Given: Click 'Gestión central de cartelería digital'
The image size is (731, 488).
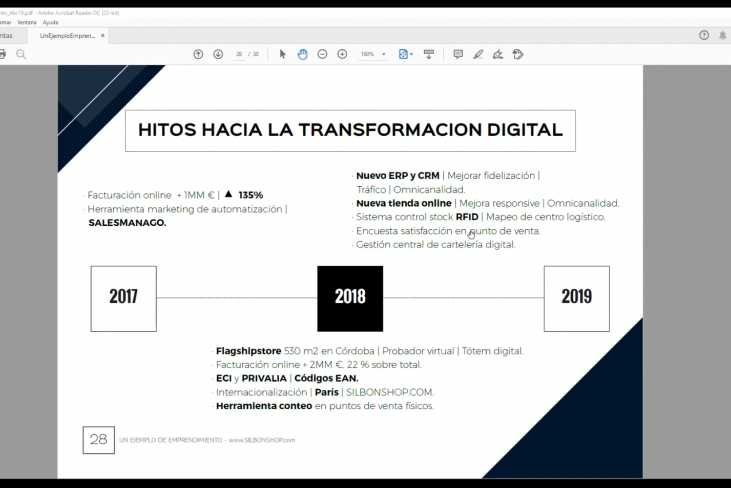Looking at the screenshot, I should tap(435, 244).
